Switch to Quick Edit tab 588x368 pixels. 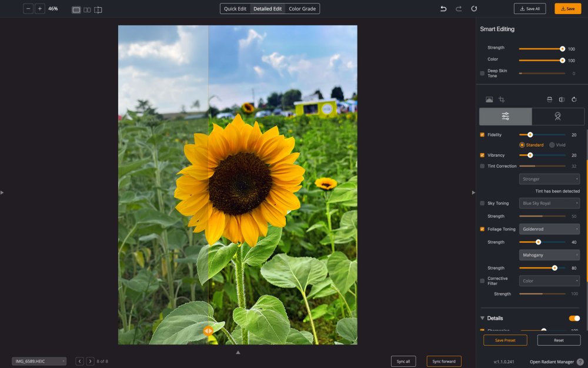tap(235, 9)
